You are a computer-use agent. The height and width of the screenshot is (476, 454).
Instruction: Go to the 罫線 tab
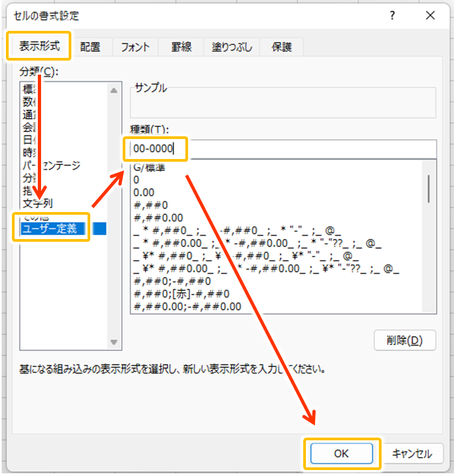click(182, 48)
